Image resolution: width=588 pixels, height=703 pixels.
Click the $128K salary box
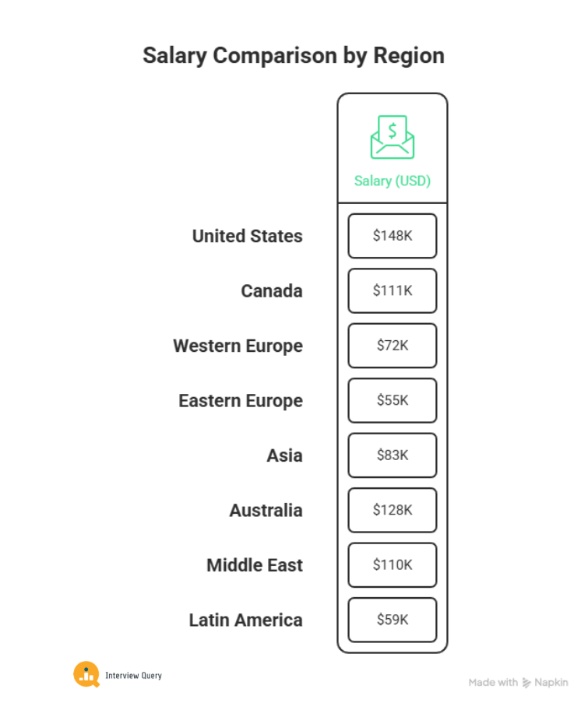(x=392, y=510)
